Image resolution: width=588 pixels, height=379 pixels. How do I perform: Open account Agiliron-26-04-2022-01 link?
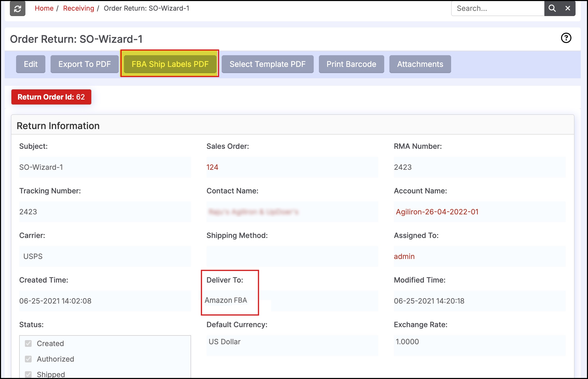437,212
